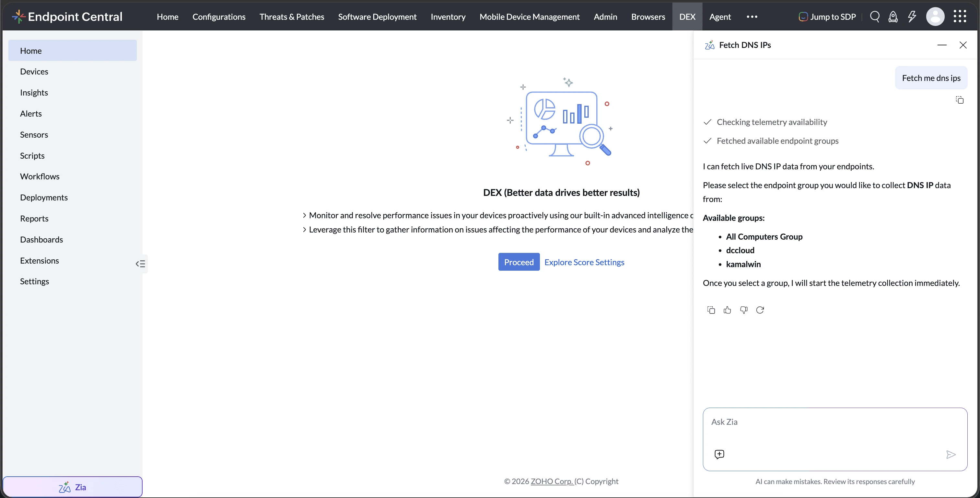Open Explore Score Settings link

pyautogui.click(x=584, y=262)
